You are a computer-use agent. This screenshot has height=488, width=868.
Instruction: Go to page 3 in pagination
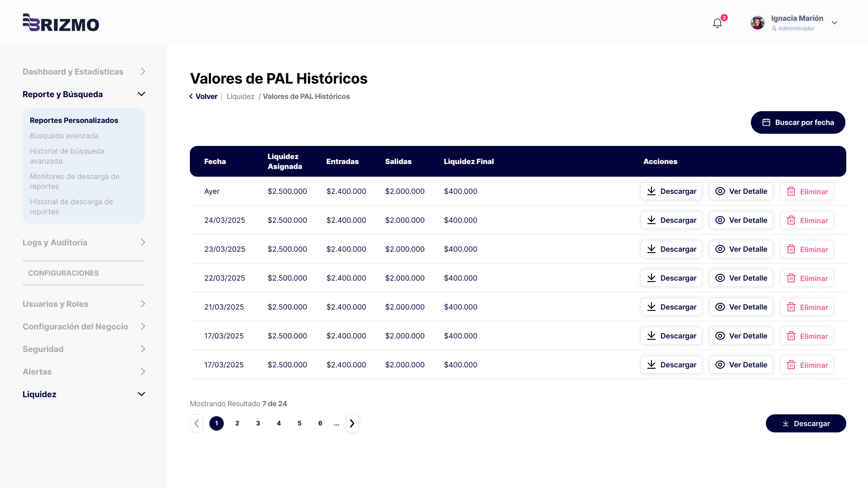coord(258,423)
